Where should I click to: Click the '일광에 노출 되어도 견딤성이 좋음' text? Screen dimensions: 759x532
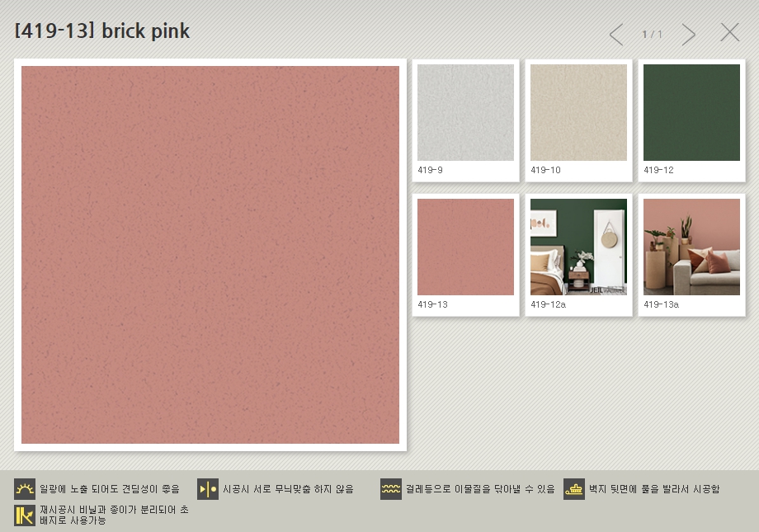(x=109, y=489)
